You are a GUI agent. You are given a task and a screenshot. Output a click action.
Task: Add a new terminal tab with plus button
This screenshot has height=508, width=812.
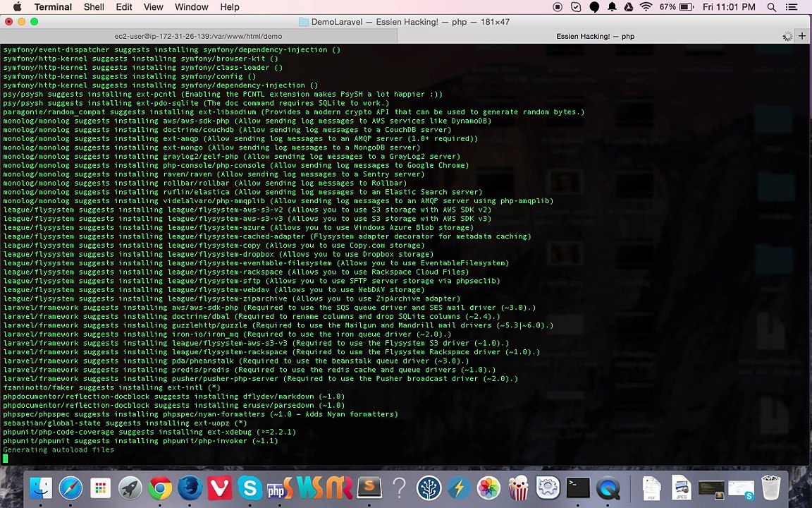click(x=802, y=36)
